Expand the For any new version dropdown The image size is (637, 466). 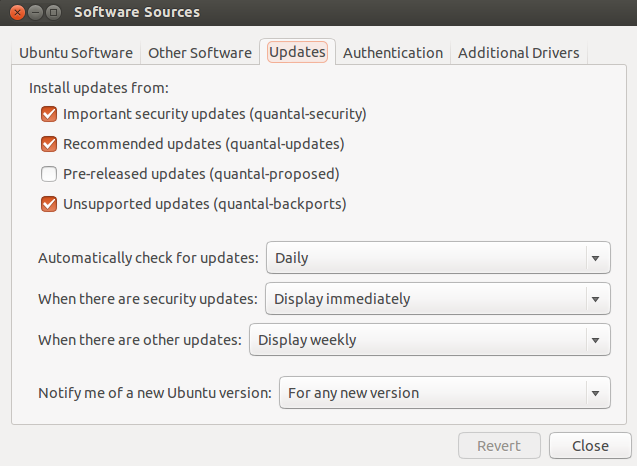[445, 393]
